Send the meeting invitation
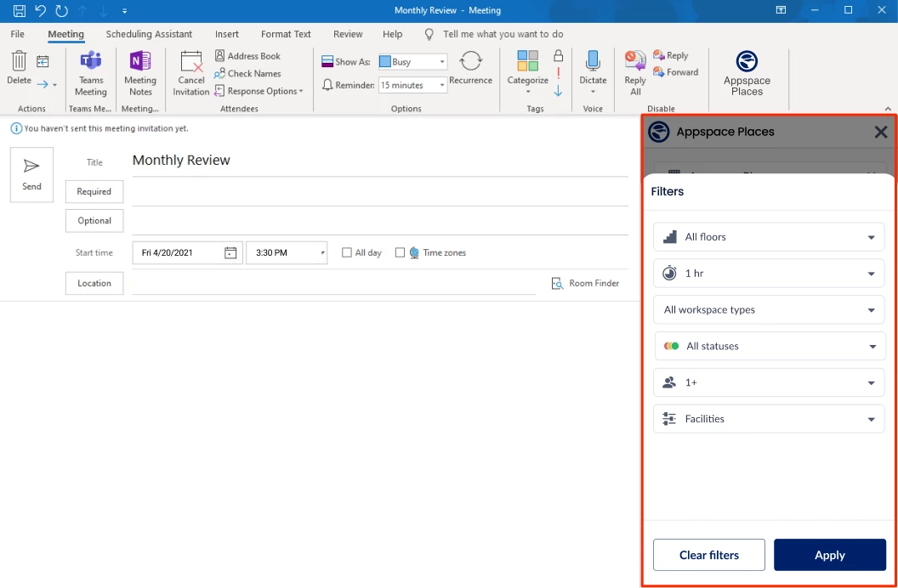The image size is (898, 588). pos(32,175)
